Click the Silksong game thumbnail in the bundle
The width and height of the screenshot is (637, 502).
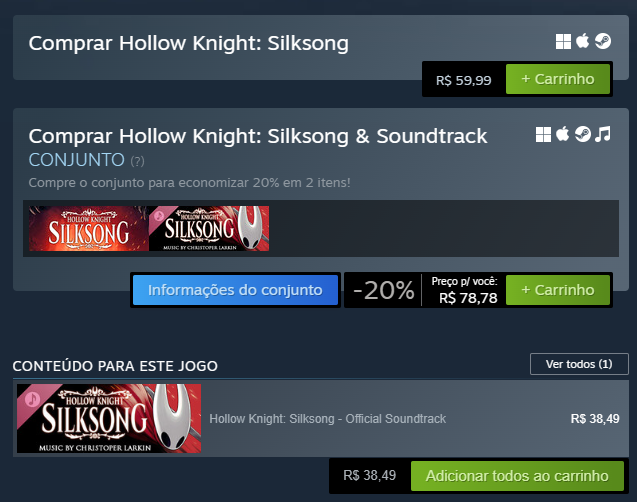[x=87, y=228]
